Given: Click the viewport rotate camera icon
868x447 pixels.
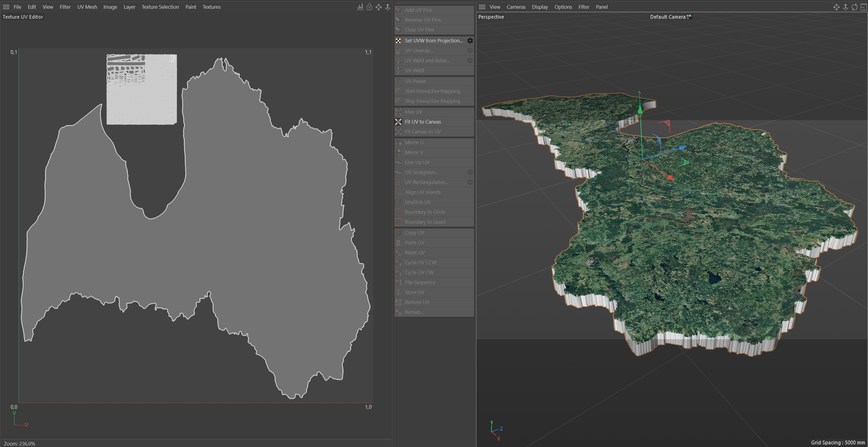Looking at the screenshot, I should (x=854, y=7).
